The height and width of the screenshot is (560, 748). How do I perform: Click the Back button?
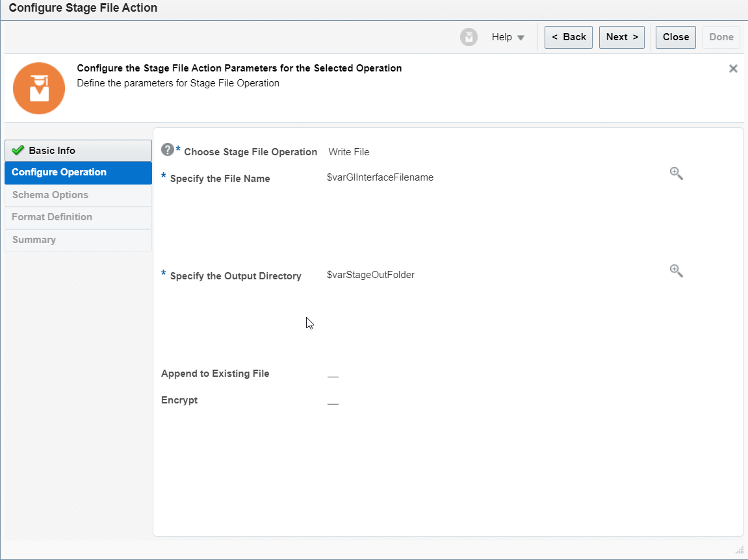click(x=568, y=37)
